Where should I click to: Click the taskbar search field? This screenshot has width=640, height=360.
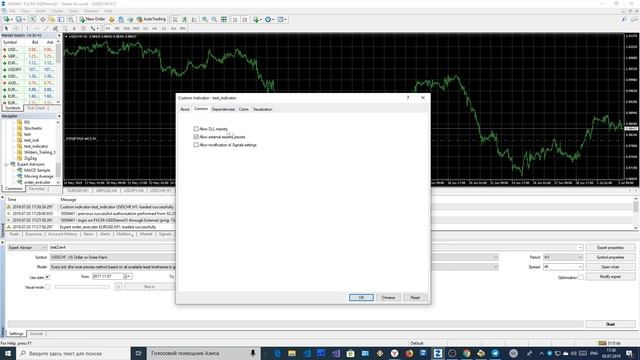(73, 353)
